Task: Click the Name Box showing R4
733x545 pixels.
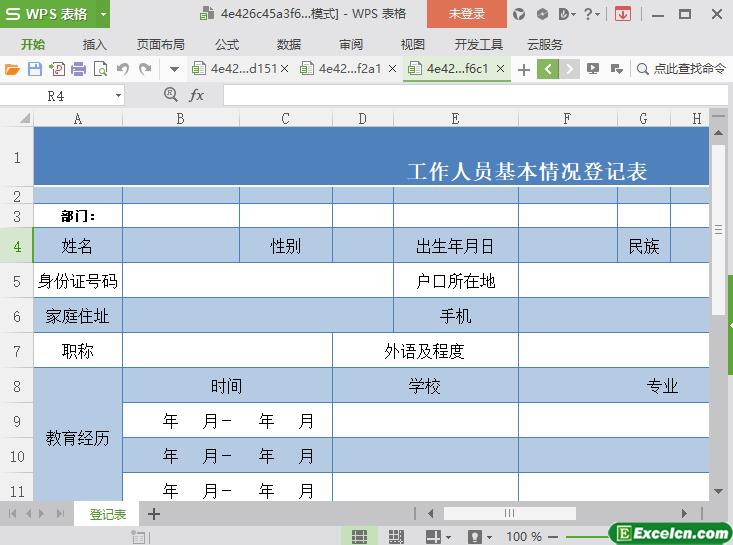Action: click(x=56, y=96)
